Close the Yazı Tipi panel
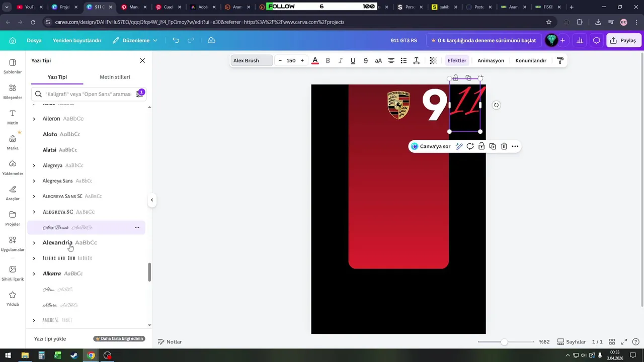This screenshot has height=362, width=644. coord(142,60)
